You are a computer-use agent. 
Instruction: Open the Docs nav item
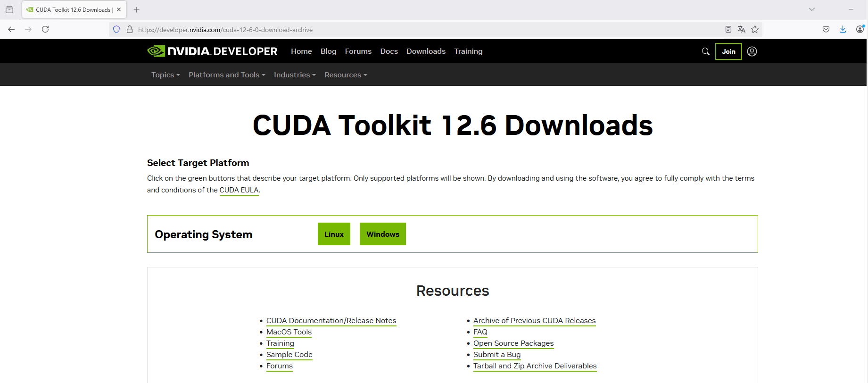click(x=389, y=51)
